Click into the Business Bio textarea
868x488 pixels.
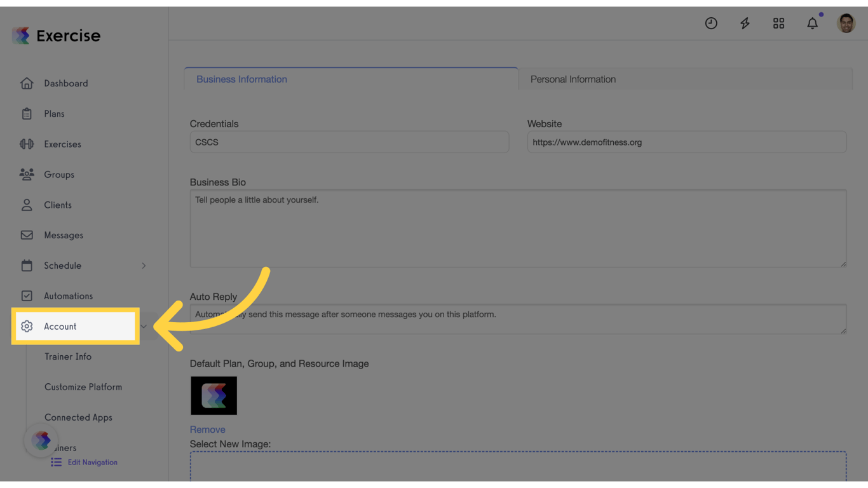point(518,228)
